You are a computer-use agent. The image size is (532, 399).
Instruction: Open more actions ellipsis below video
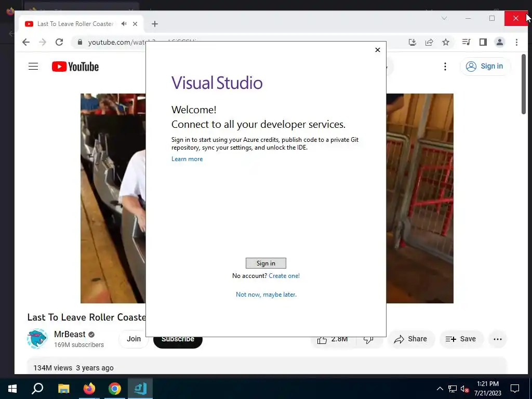click(497, 339)
